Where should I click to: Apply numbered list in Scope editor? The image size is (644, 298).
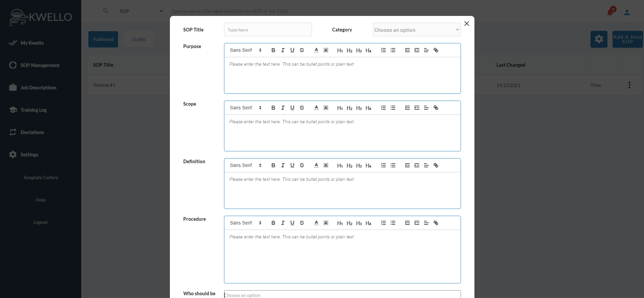pyautogui.click(x=383, y=108)
